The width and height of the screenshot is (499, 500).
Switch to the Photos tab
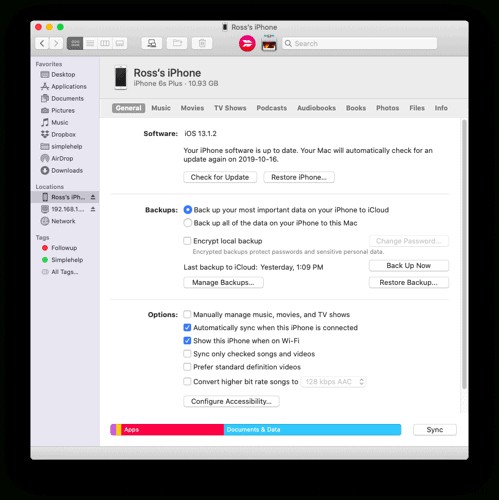(387, 108)
